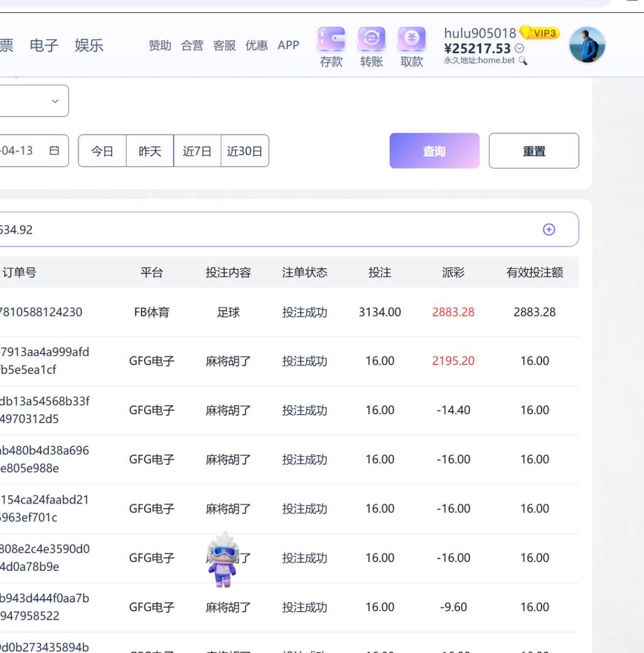This screenshot has height=653, width=644.
Task: Expand balance details via the circular chevron
Action: pyautogui.click(x=518, y=48)
